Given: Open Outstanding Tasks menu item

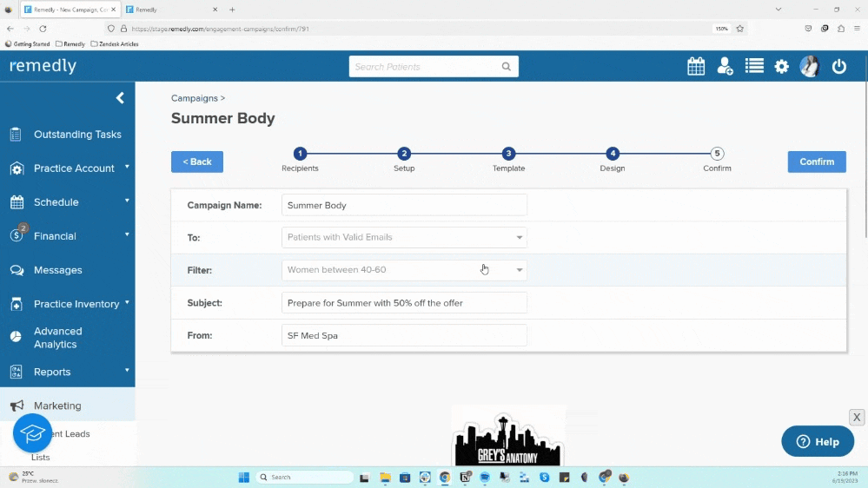Looking at the screenshot, I should point(77,135).
